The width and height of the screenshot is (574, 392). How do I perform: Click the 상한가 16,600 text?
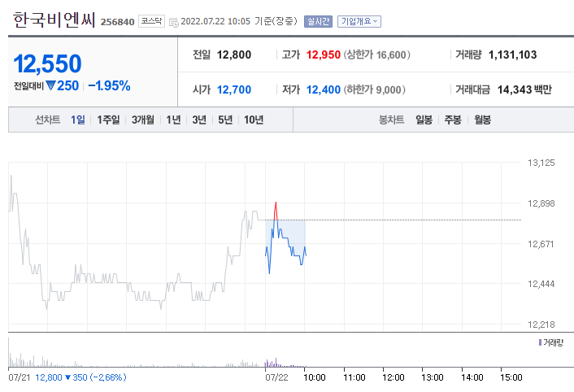coord(376,55)
